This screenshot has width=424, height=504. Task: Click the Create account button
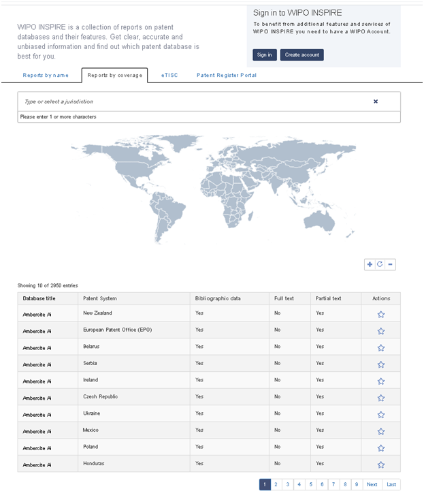click(x=302, y=54)
